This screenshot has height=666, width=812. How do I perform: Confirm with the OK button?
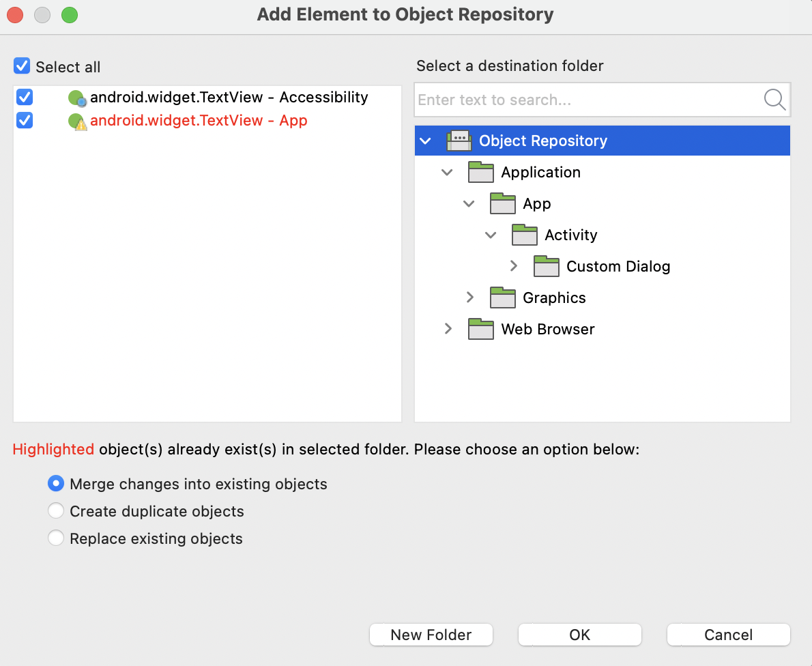[579, 635]
